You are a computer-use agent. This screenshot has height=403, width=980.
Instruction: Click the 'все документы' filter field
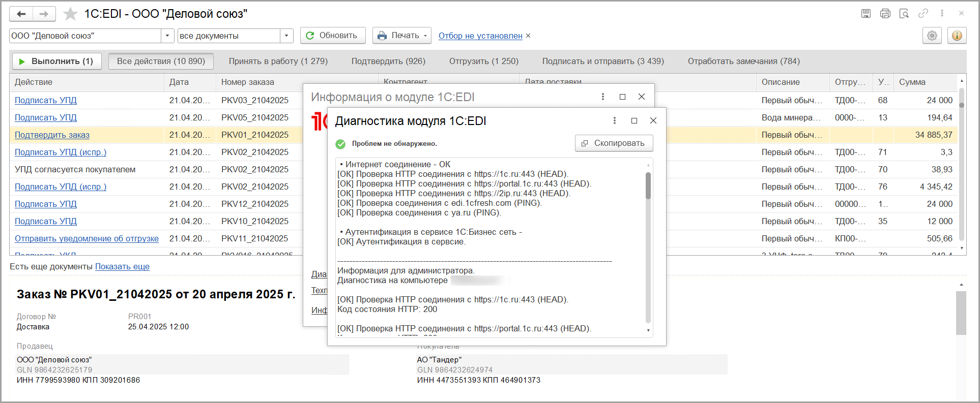click(229, 36)
